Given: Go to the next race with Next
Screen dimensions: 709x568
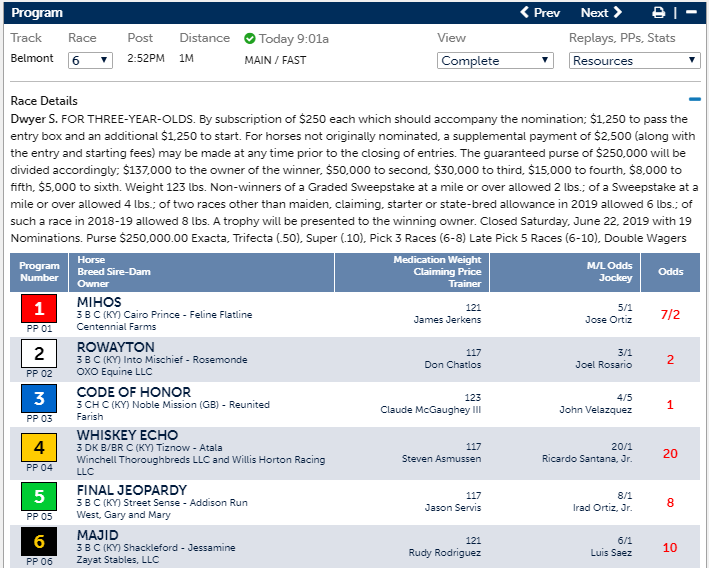Looking at the screenshot, I should (x=601, y=13).
